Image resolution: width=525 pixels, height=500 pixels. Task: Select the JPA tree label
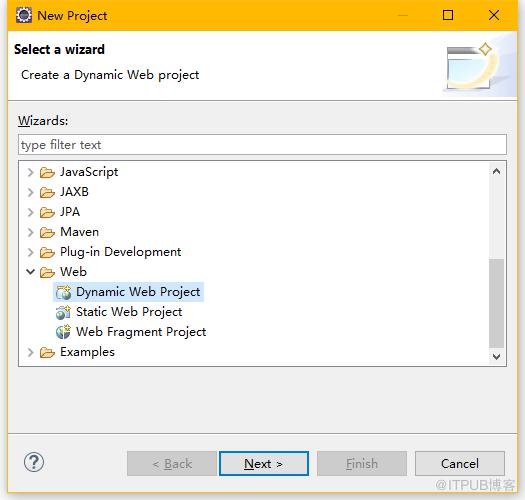coord(70,212)
